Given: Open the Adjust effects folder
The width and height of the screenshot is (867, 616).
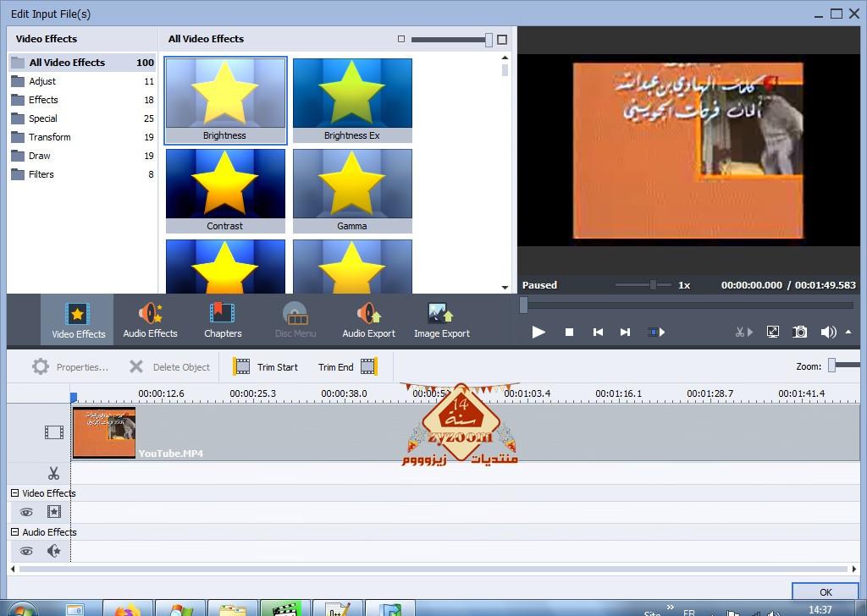Looking at the screenshot, I should coord(82,81).
